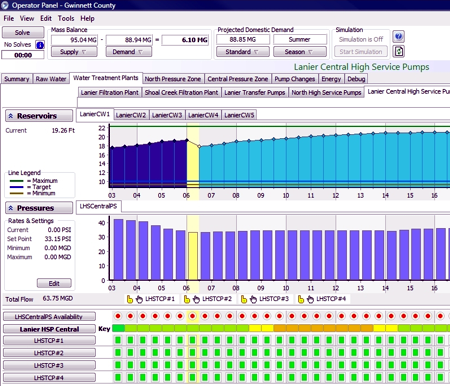Toggle LHSTCP#2 square in highlighted yellow column
Screen dimensions: 450x386
(192, 353)
